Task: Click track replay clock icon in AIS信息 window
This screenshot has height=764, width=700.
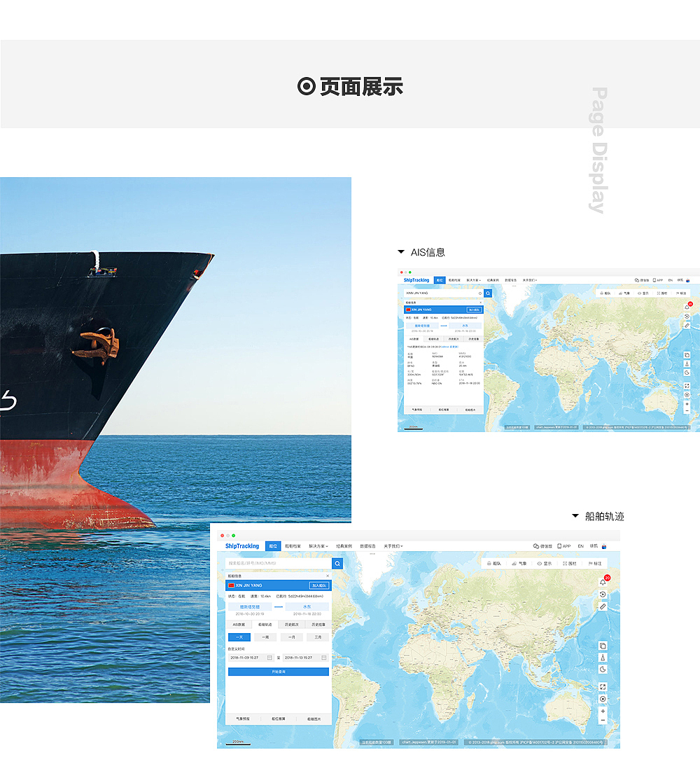Action: (x=687, y=317)
